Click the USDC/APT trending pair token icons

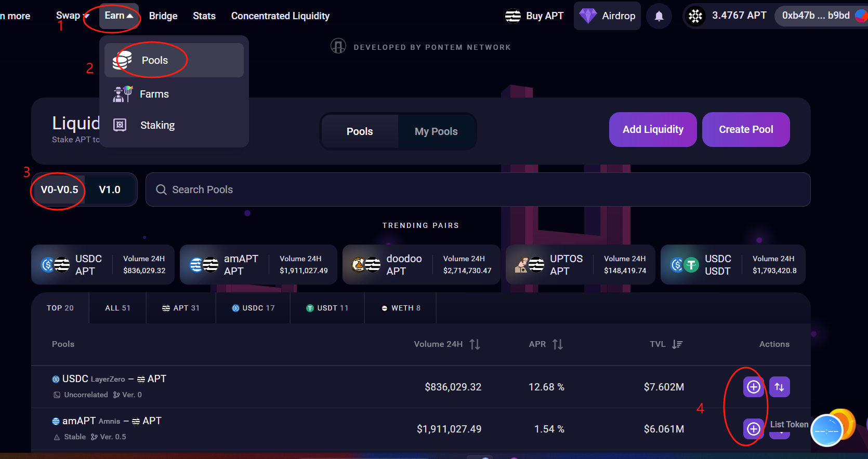(56, 265)
